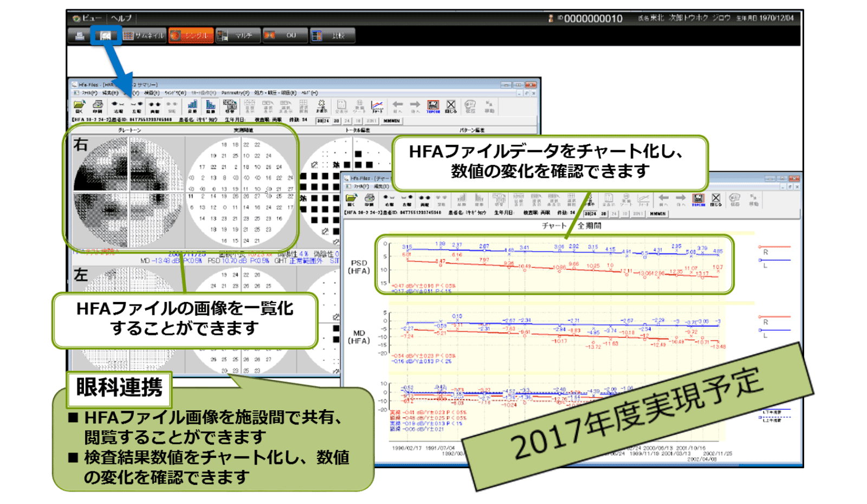The width and height of the screenshot is (867, 504).
Task: Open Perimetry(P) menu in summary window
Action: [x=235, y=93]
